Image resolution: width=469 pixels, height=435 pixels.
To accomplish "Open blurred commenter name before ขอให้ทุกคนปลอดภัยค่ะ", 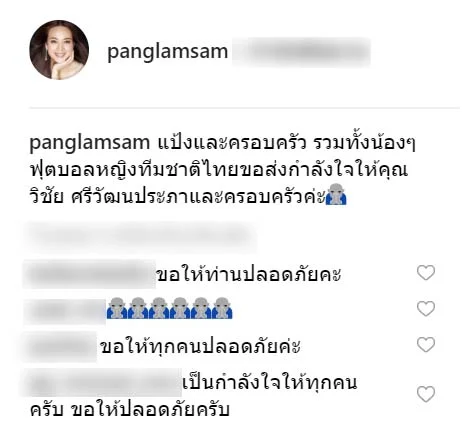I will click(x=60, y=347).
